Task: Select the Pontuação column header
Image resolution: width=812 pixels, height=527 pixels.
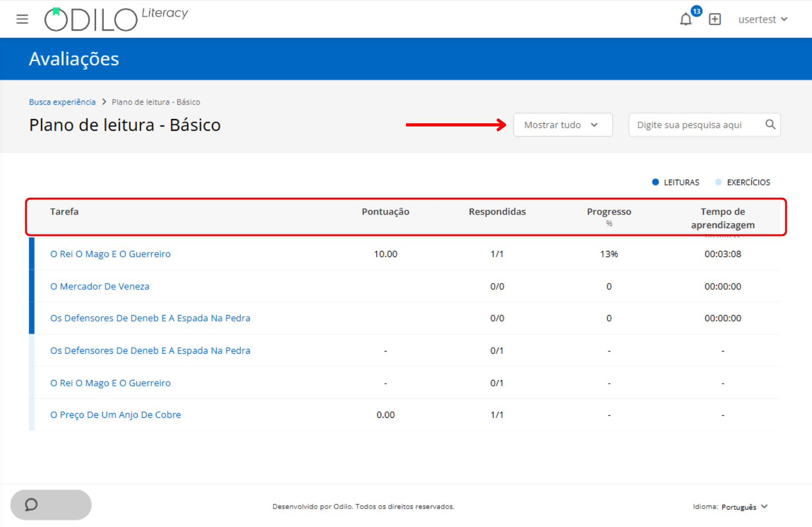Action: pos(385,212)
